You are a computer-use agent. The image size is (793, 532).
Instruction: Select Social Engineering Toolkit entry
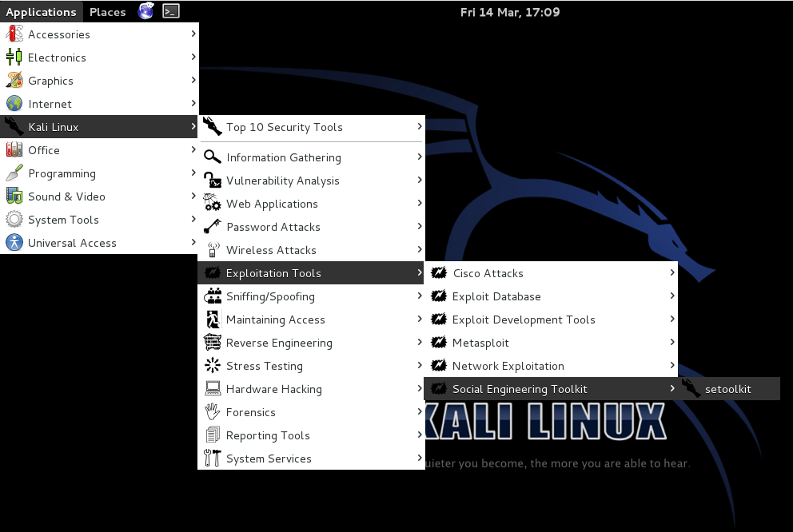tap(551, 388)
